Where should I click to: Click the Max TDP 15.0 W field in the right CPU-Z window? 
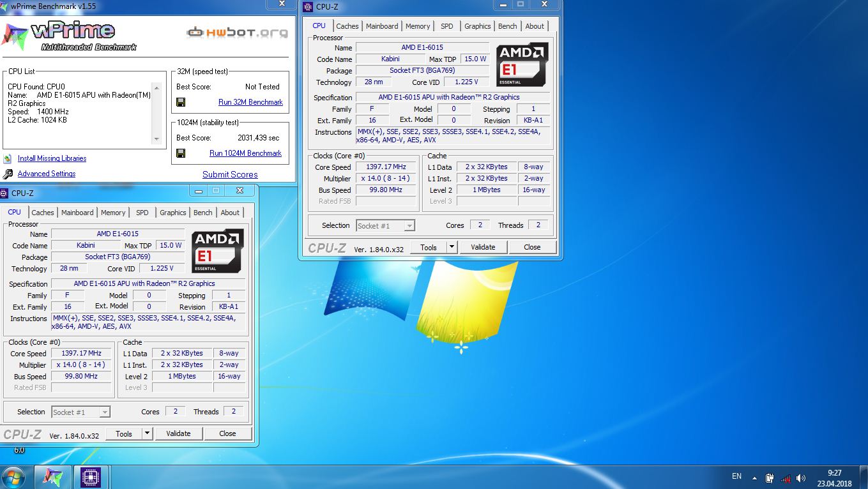point(475,59)
